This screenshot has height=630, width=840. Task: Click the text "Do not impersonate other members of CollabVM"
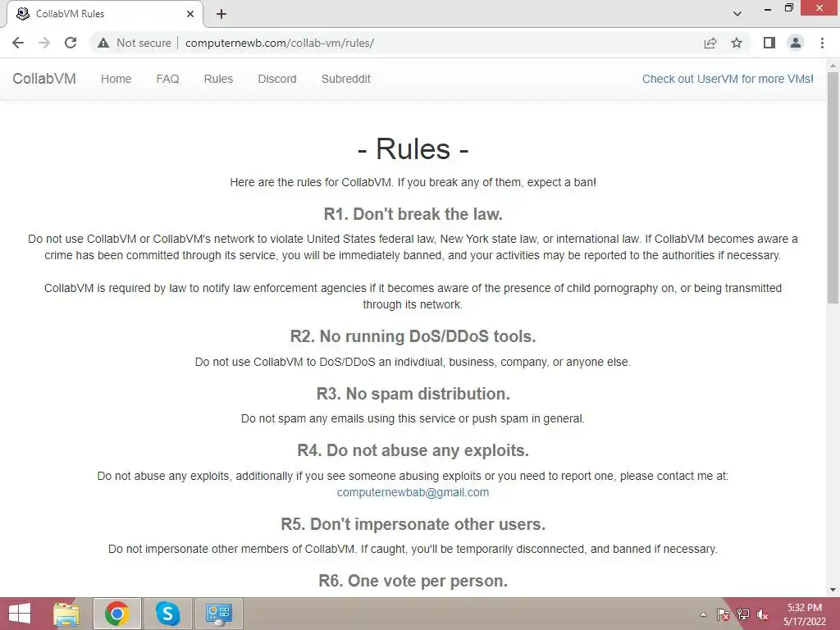231,549
